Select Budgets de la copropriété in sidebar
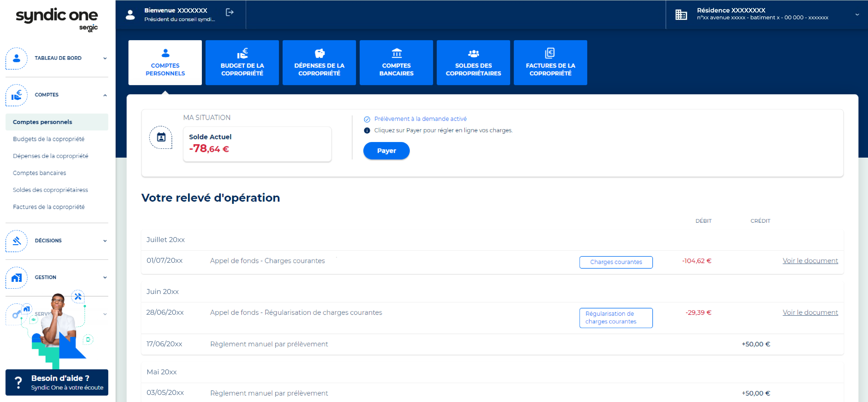Viewport: 868px width, 402px height. pyautogui.click(x=48, y=139)
